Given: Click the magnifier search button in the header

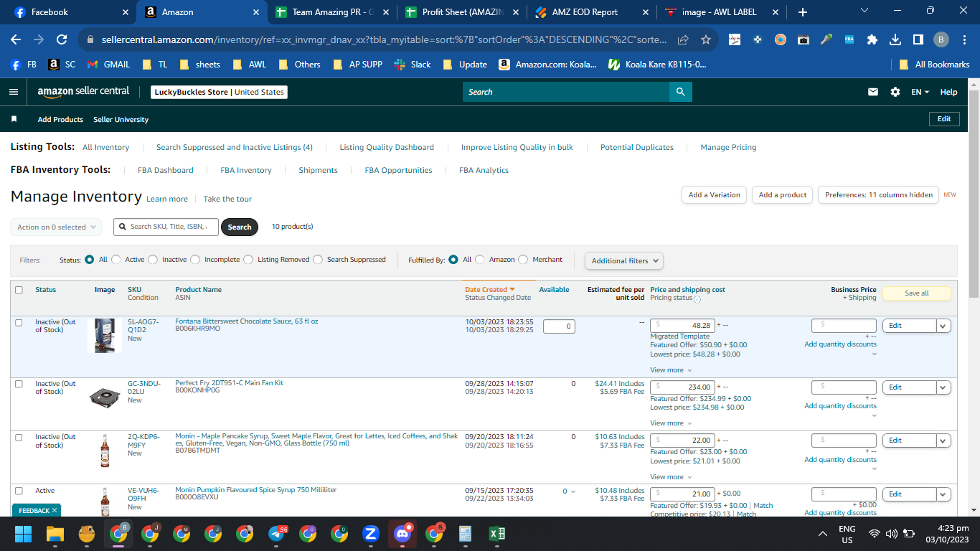Looking at the screenshot, I should tap(681, 92).
